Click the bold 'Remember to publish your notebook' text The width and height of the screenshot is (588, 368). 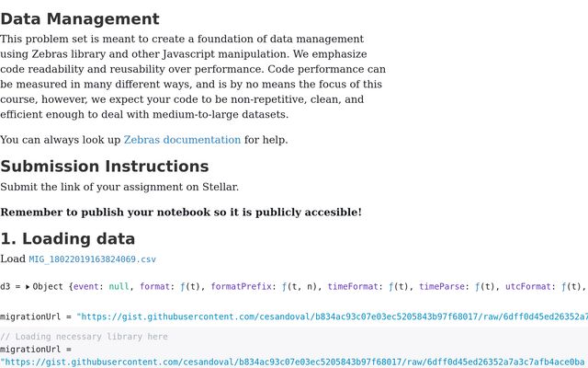[x=181, y=213]
